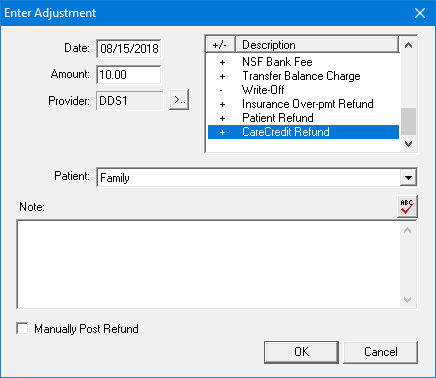Viewport: 436px width, 378px height.
Task: Select the Write-Off adjustment type
Action: click(303, 90)
